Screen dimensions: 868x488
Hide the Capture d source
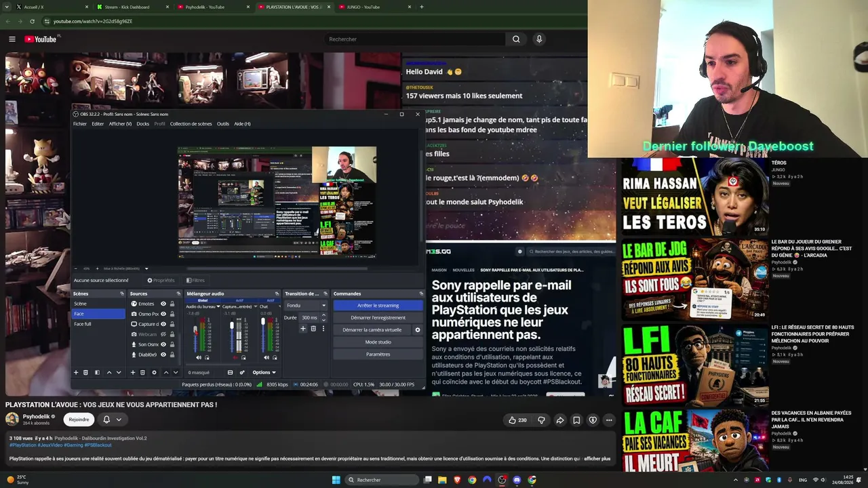[x=163, y=324]
